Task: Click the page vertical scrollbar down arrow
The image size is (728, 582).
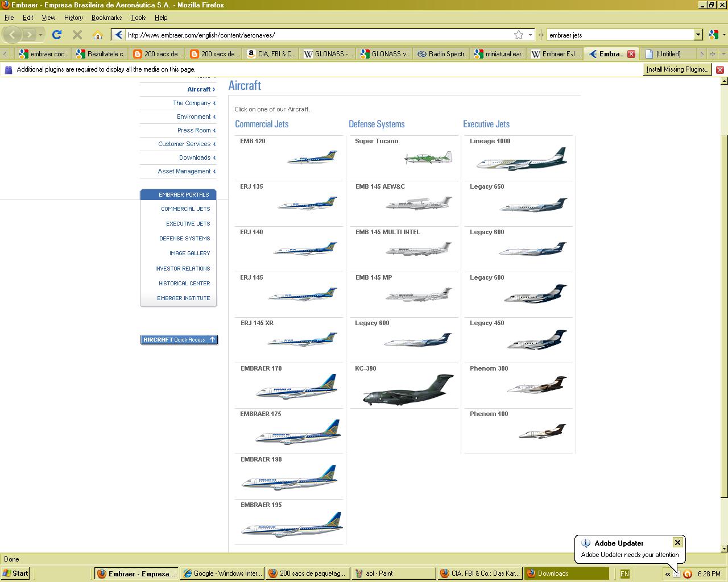Action: click(x=723, y=548)
